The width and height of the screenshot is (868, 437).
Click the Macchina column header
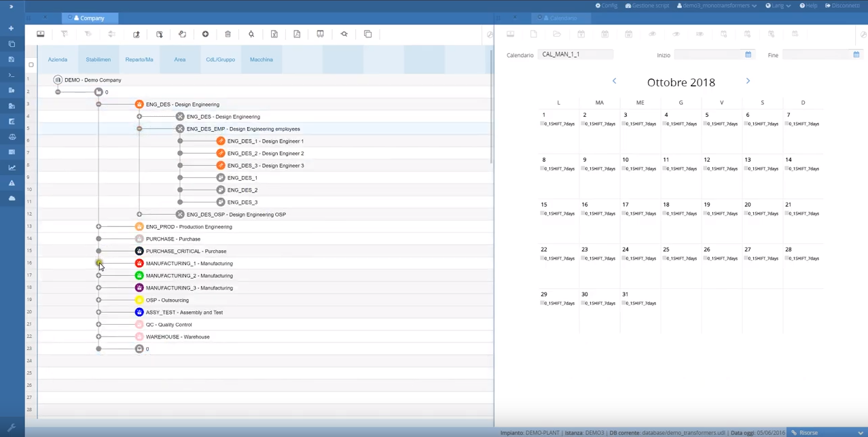pyautogui.click(x=261, y=60)
